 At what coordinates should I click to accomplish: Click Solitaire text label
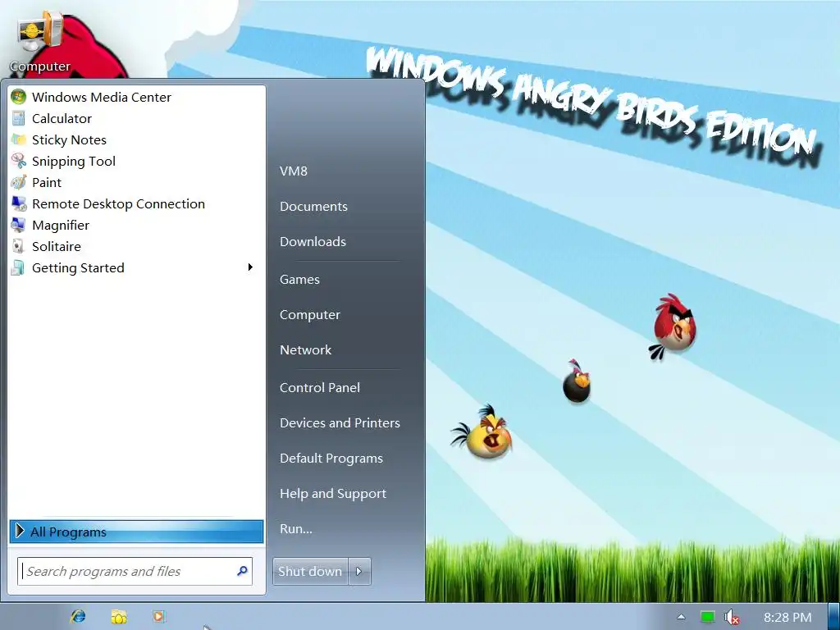(57, 246)
